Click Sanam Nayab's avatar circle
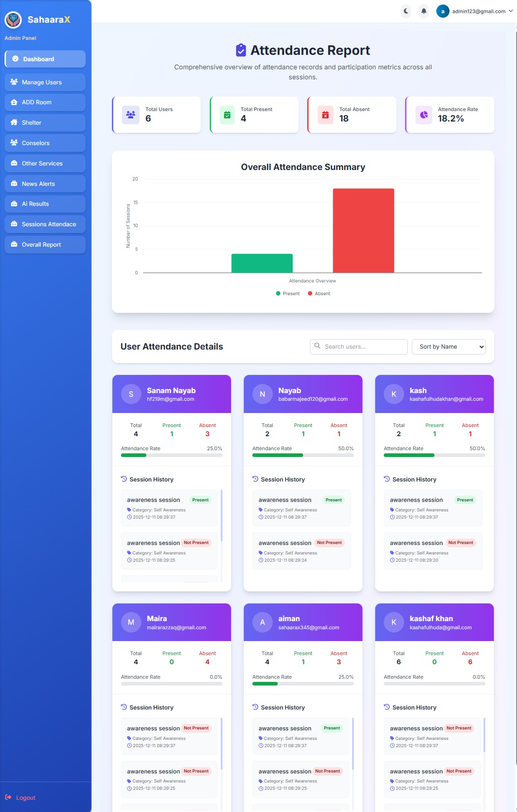Image resolution: width=517 pixels, height=812 pixels. (131, 394)
